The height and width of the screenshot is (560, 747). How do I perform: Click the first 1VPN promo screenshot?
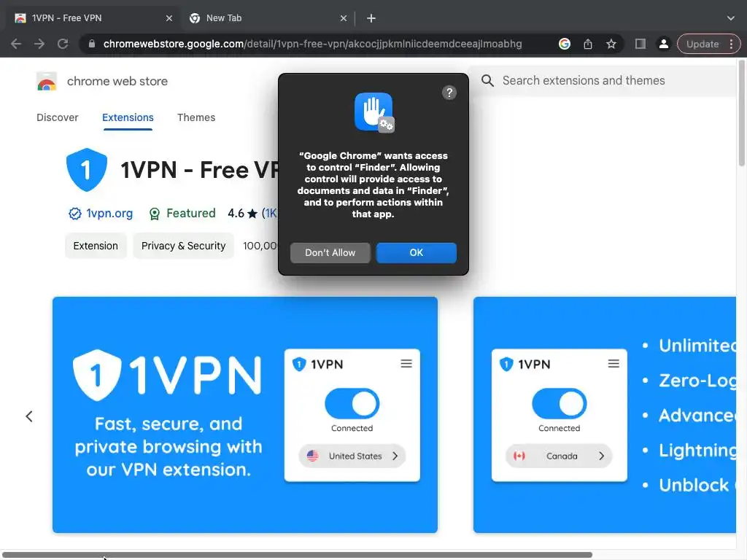tap(245, 415)
